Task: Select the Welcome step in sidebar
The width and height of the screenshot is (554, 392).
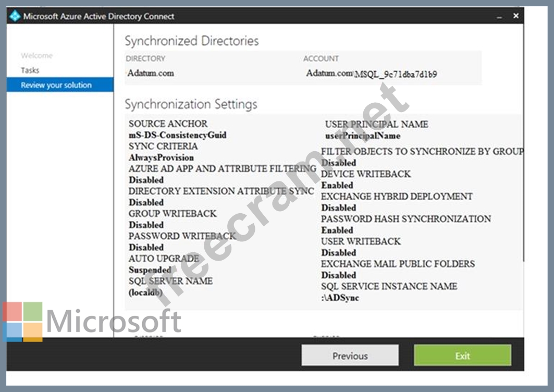Action: [37, 55]
